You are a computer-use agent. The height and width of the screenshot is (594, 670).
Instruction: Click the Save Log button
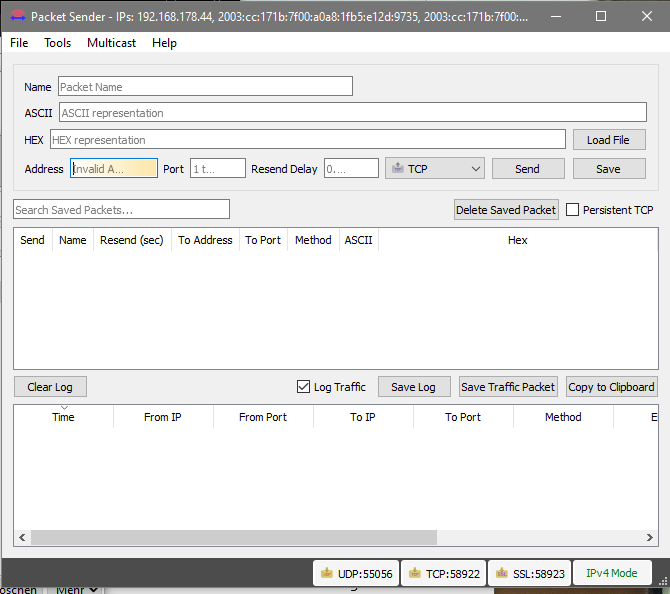[x=414, y=387]
